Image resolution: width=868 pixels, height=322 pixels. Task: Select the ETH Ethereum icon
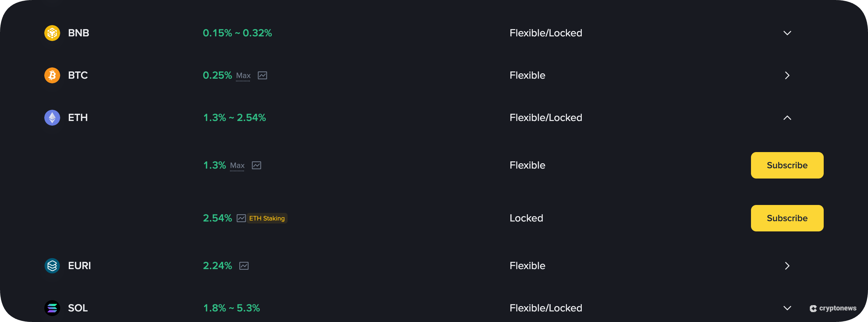[x=52, y=118]
